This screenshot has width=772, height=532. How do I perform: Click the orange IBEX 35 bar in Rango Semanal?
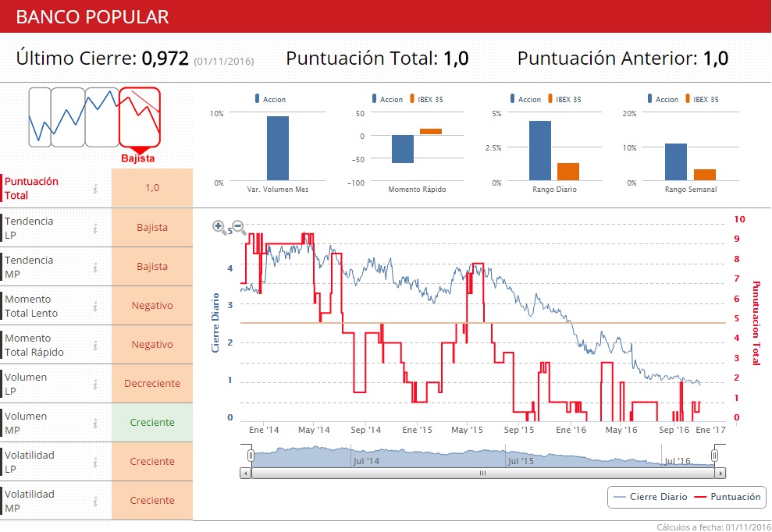[705, 175]
